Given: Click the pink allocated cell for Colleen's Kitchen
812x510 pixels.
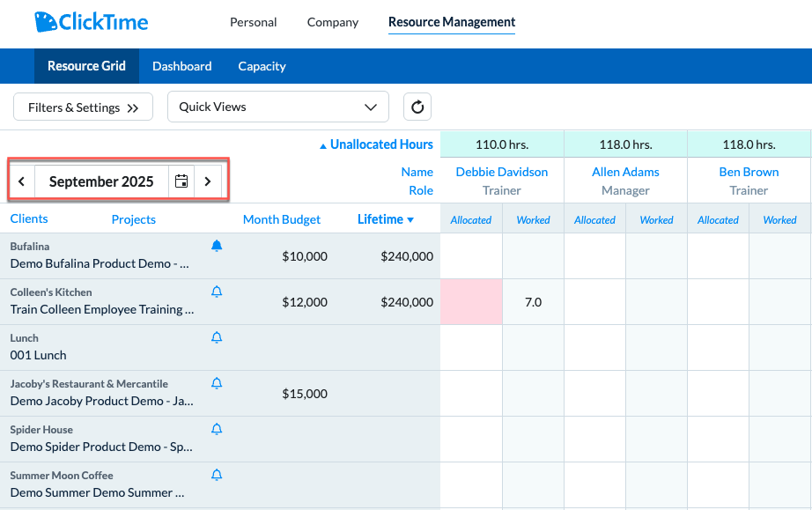Looking at the screenshot, I should (x=471, y=302).
